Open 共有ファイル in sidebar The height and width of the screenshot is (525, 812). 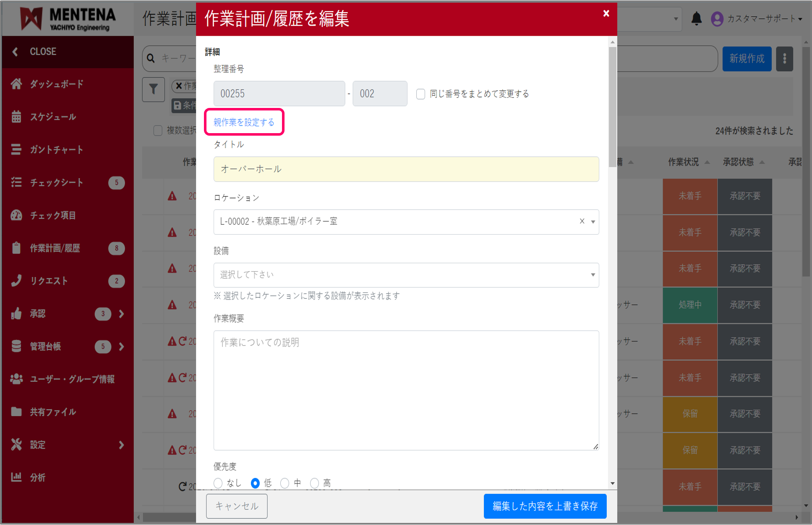click(53, 412)
